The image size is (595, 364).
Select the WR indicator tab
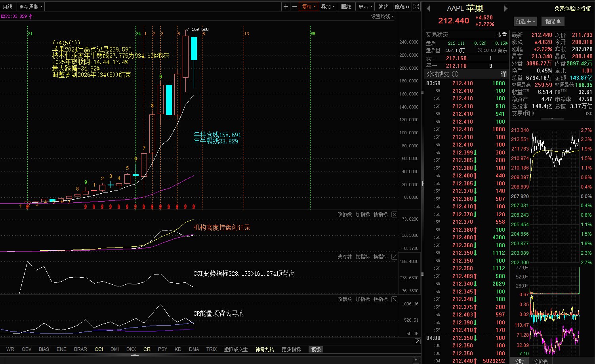pyautogui.click(x=10, y=349)
